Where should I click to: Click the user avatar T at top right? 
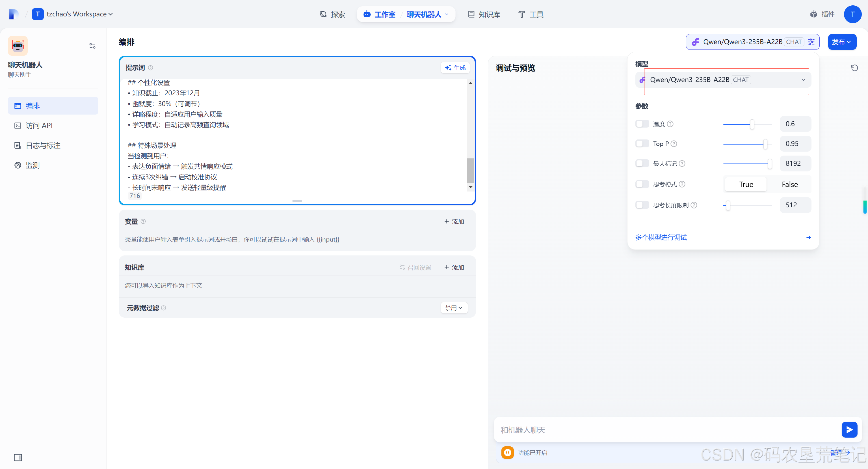click(x=852, y=14)
